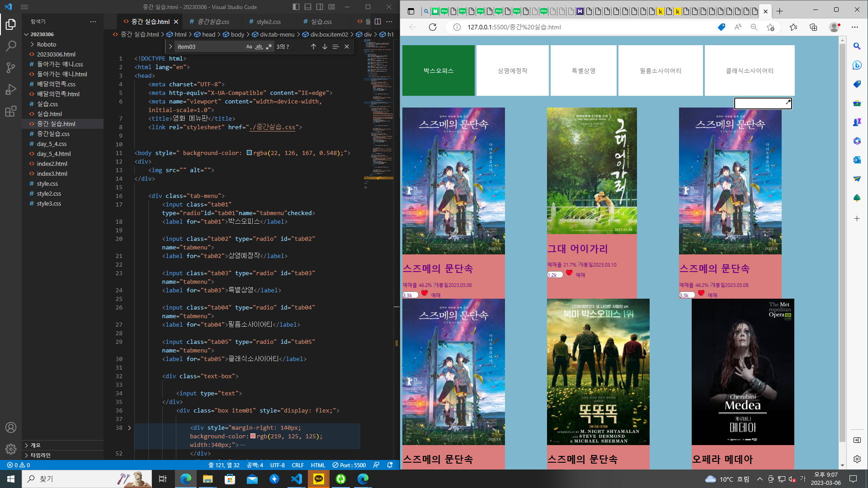This screenshot has width=868, height=488.
Task: Open Edge collections icon
Action: 813,27
